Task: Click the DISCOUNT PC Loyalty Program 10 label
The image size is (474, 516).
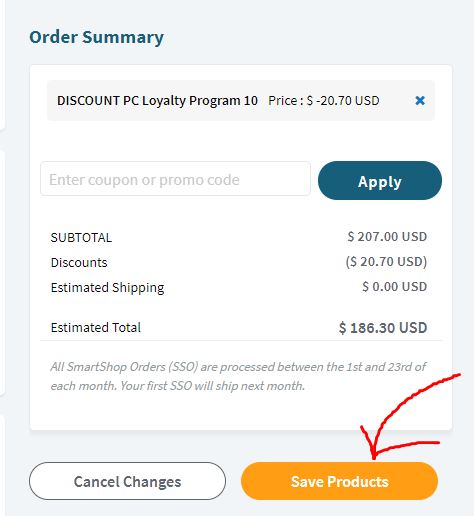Action: click(157, 100)
